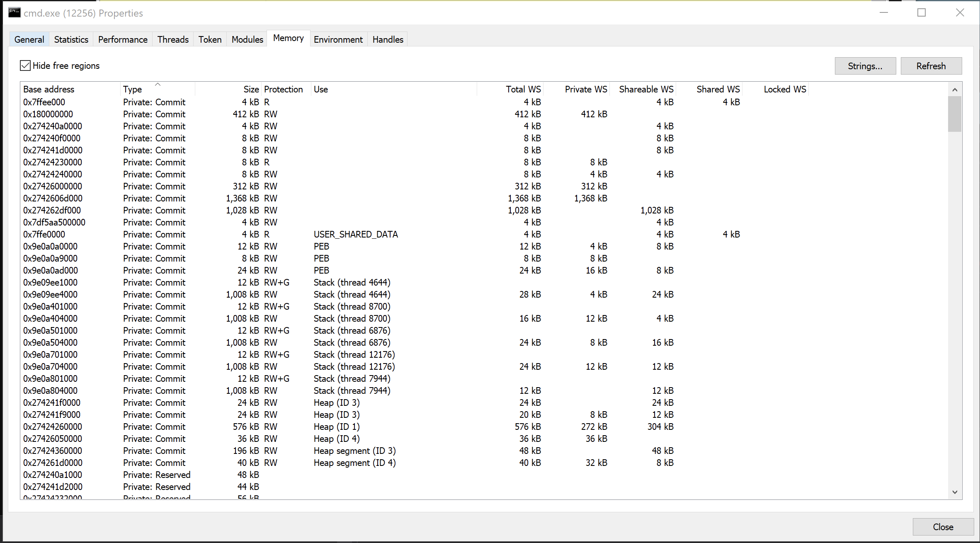Close window with title bar X
This screenshot has height=543, width=980.
pos(960,13)
